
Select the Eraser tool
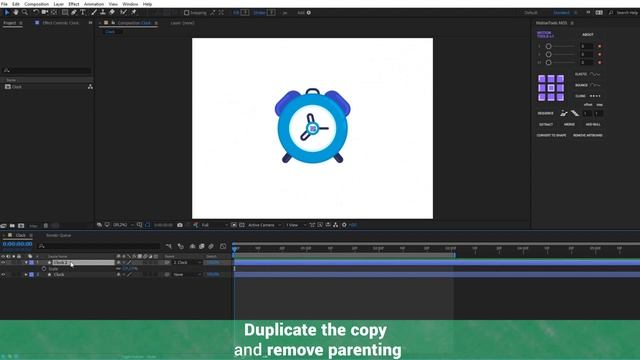pyautogui.click(x=112, y=13)
